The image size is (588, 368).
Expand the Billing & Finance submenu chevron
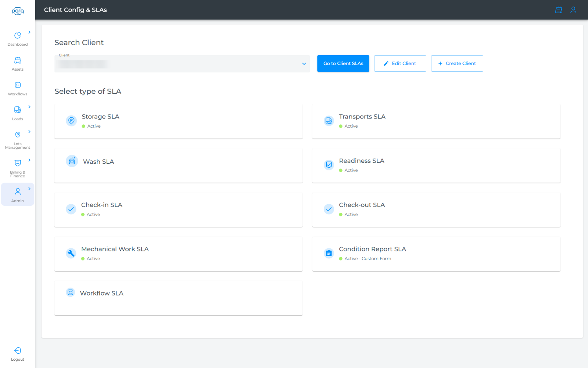point(29,160)
